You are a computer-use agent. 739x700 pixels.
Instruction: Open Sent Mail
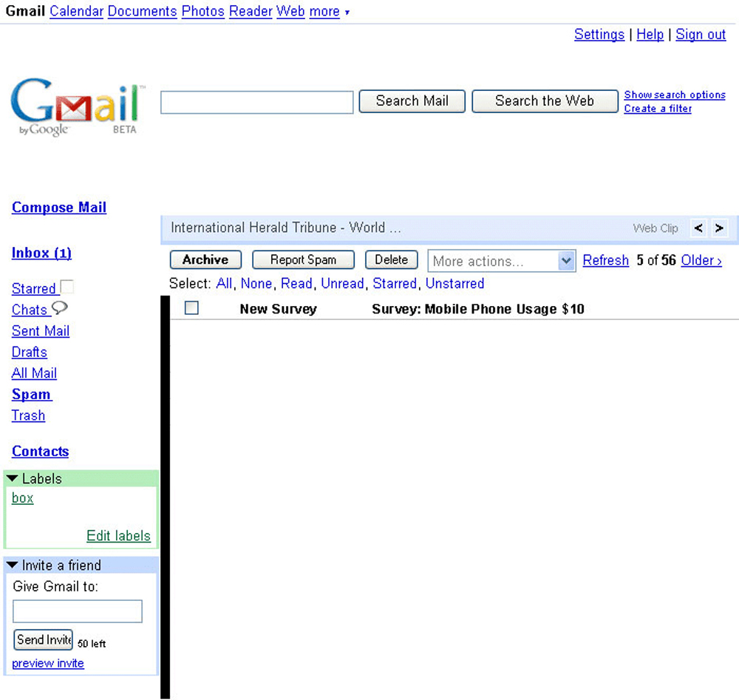[x=41, y=331]
